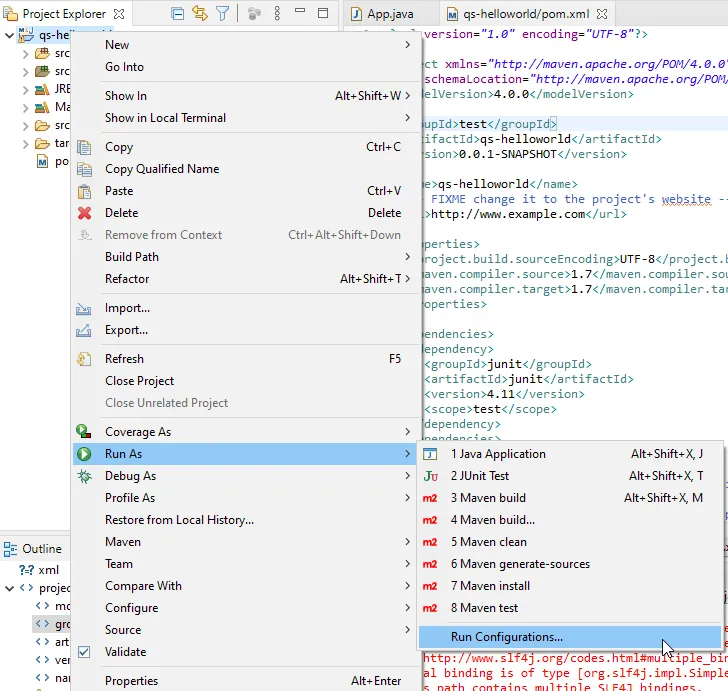Close the qs-helloworld/pom.xml tab
Viewport: 728px width, 691px height.
coord(602,14)
